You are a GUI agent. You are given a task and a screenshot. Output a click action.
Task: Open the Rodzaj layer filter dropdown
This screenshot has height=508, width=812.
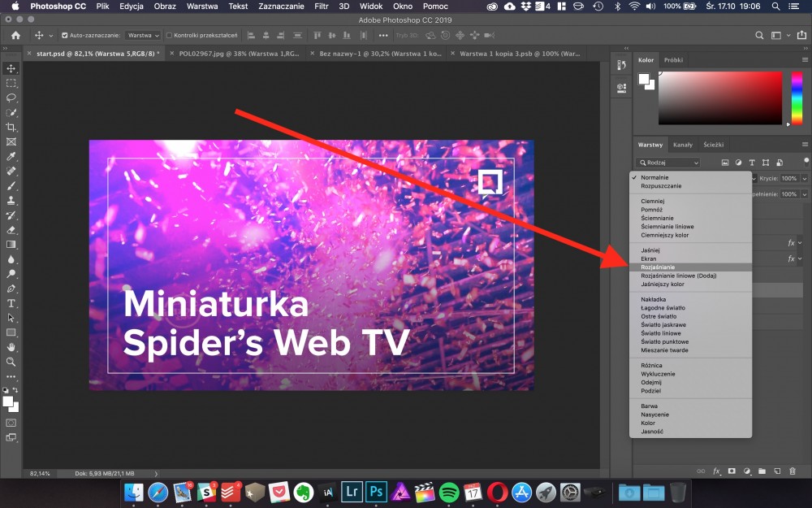pos(668,163)
